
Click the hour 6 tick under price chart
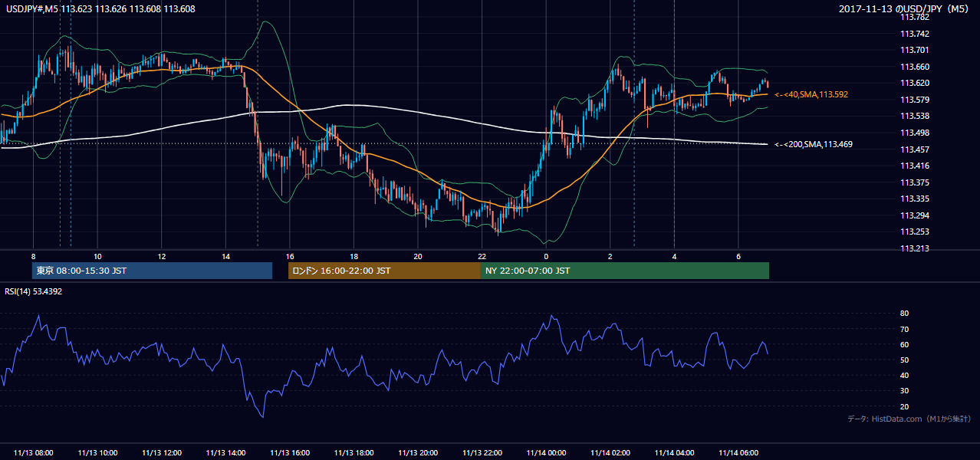click(738, 256)
